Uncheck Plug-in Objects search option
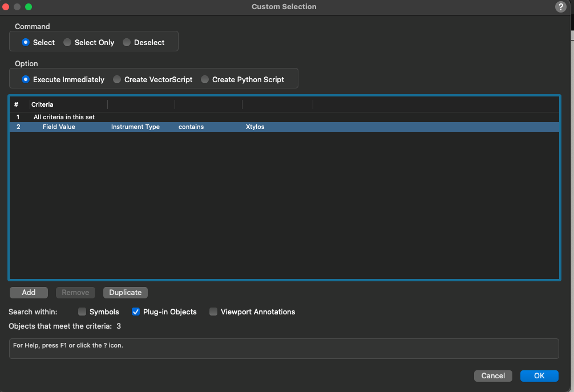The width and height of the screenshot is (574, 392). coord(135,312)
